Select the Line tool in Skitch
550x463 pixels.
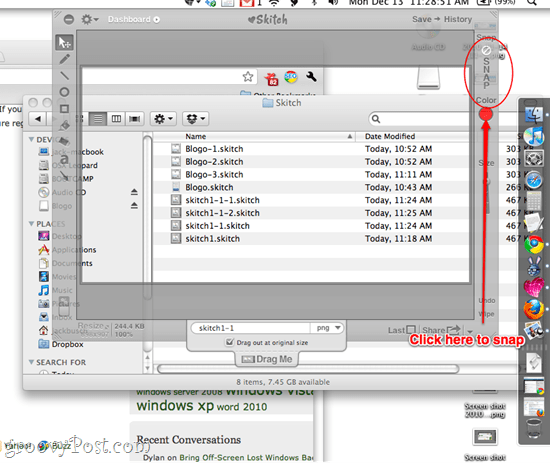(65, 75)
